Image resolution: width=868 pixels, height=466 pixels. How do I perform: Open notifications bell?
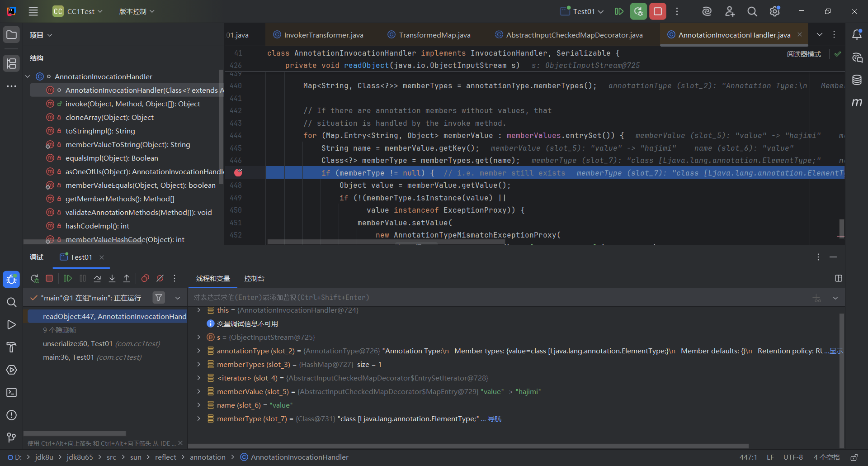point(857,35)
